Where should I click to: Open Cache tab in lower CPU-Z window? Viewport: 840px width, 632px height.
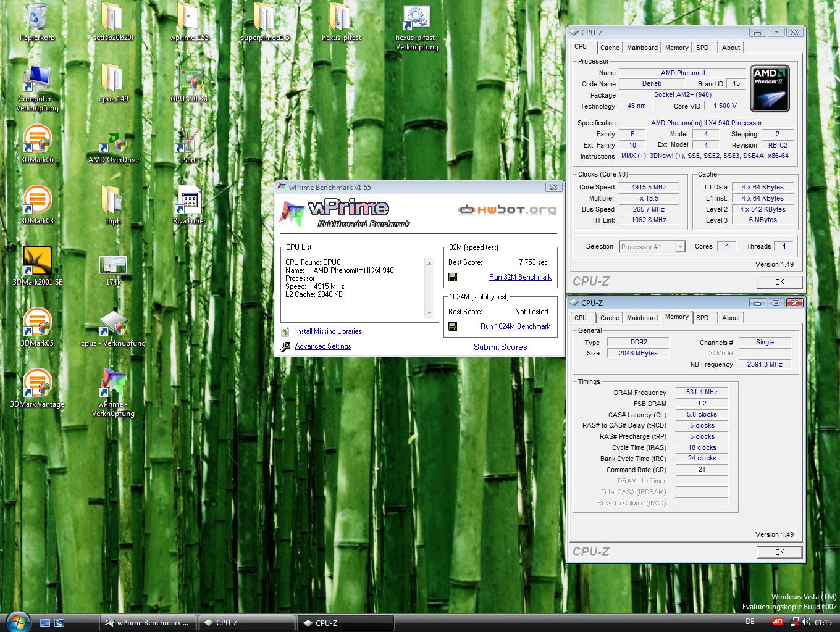(610, 318)
